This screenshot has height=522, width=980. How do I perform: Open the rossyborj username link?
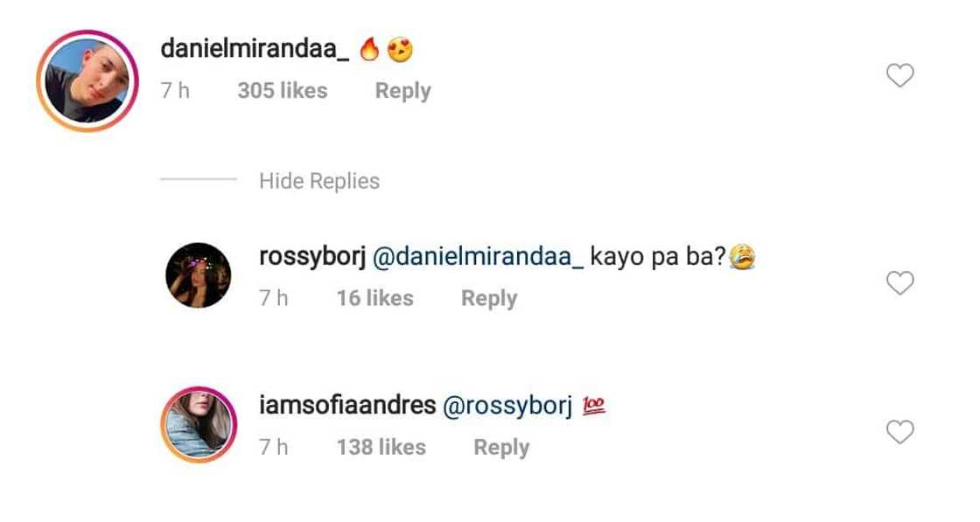[312, 257]
